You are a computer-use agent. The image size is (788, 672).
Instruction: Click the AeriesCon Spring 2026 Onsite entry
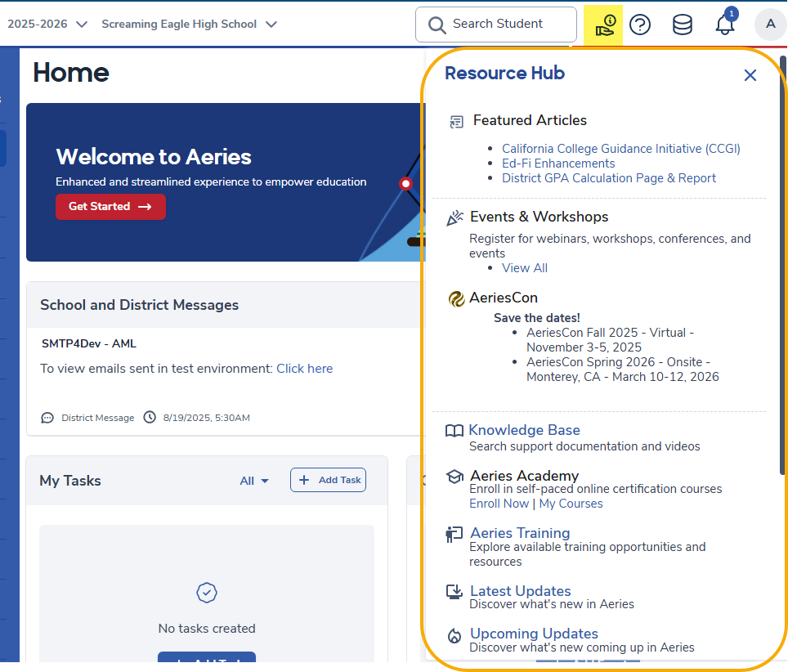pyautogui.click(x=623, y=370)
